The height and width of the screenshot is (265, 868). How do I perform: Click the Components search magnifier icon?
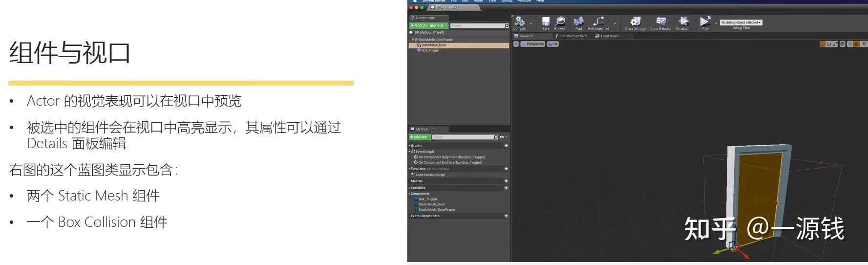point(507,25)
